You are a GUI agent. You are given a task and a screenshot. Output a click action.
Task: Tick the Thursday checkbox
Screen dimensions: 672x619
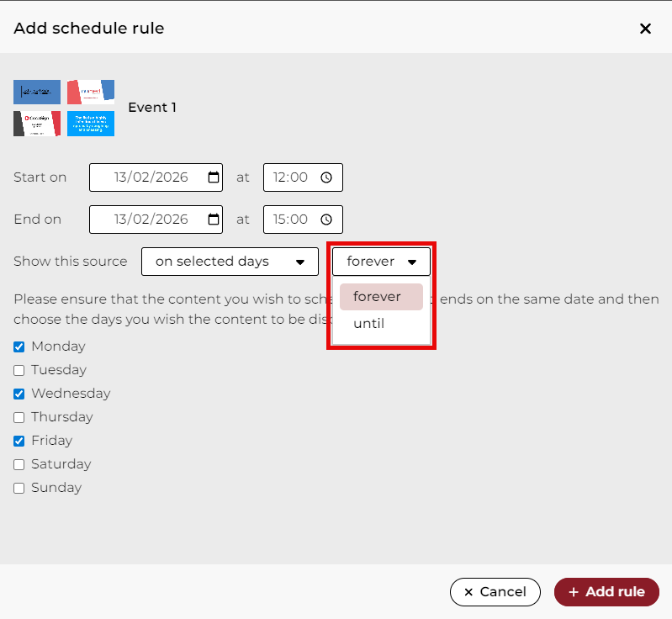[19, 417]
